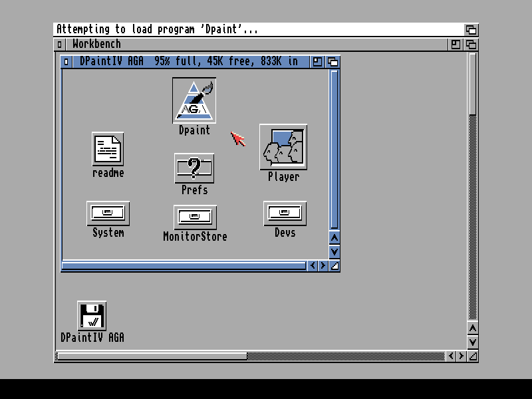
Task: Click down arrow in Workbench window scrollbar
Action: coord(473,342)
